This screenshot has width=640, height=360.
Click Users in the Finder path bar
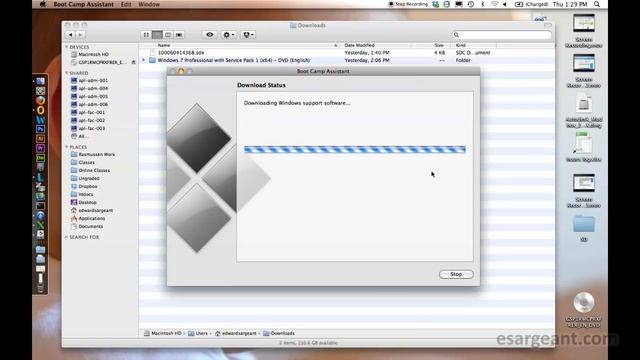pos(198,333)
